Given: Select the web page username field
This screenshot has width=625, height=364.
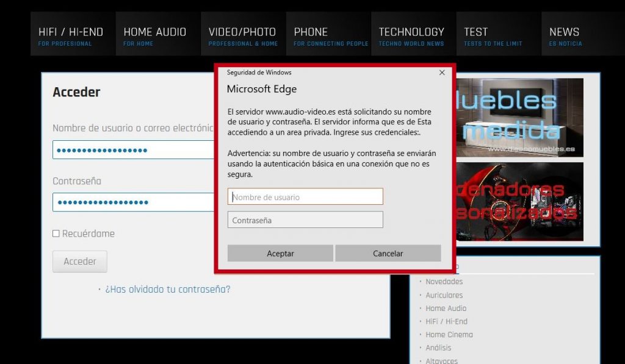Looking at the screenshot, I should [x=134, y=150].
